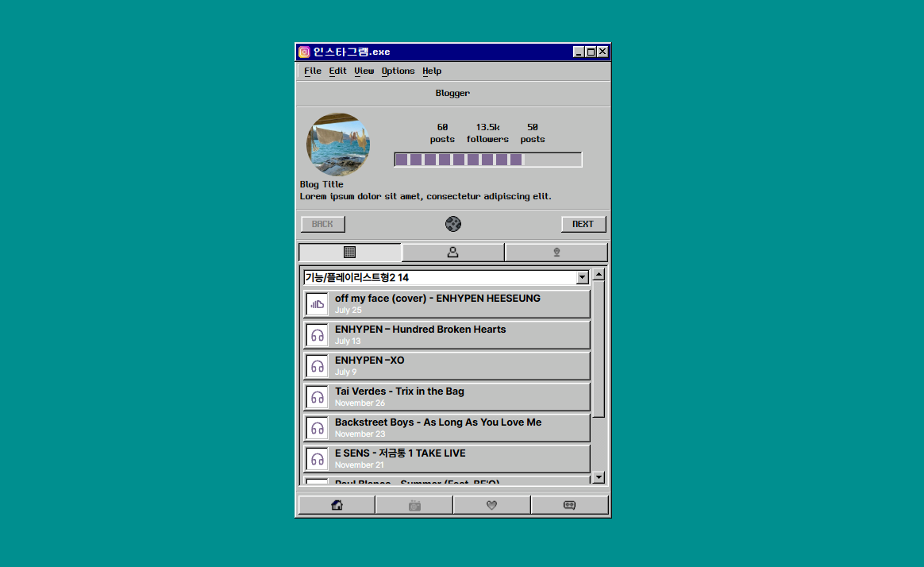The width and height of the screenshot is (924, 567).
Task: Click the purple segmented progress bar
Action: (488, 160)
